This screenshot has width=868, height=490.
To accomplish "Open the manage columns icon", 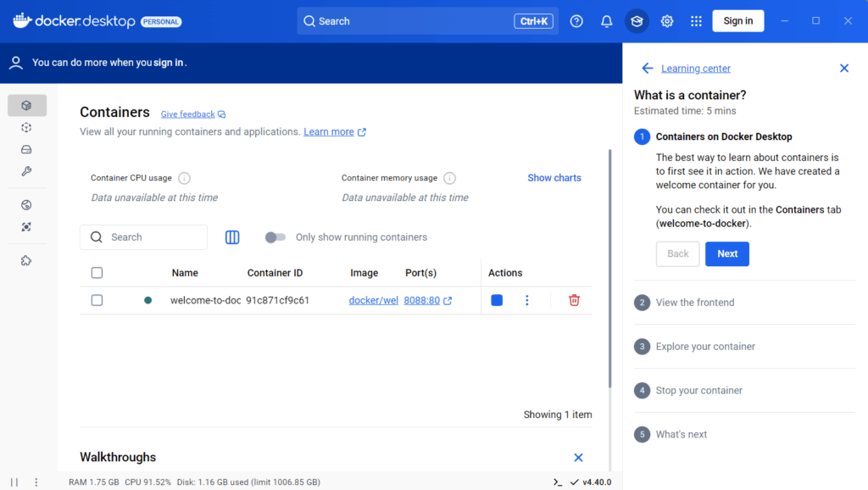I will pyautogui.click(x=232, y=237).
